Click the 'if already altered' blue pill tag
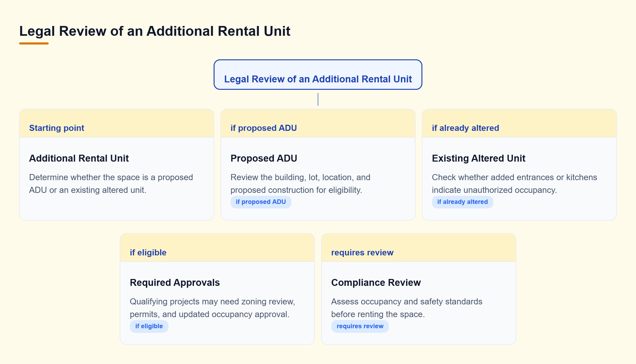 click(462, 202)
